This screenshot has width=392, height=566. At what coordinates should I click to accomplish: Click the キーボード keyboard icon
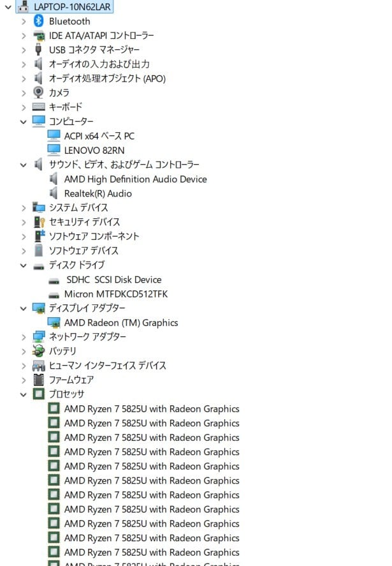coord(39,107)
